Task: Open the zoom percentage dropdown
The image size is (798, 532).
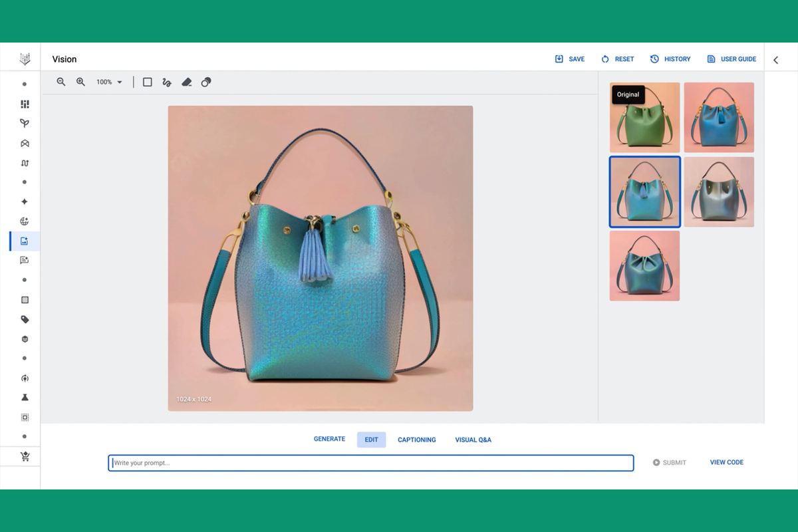Action: [108, 82]
